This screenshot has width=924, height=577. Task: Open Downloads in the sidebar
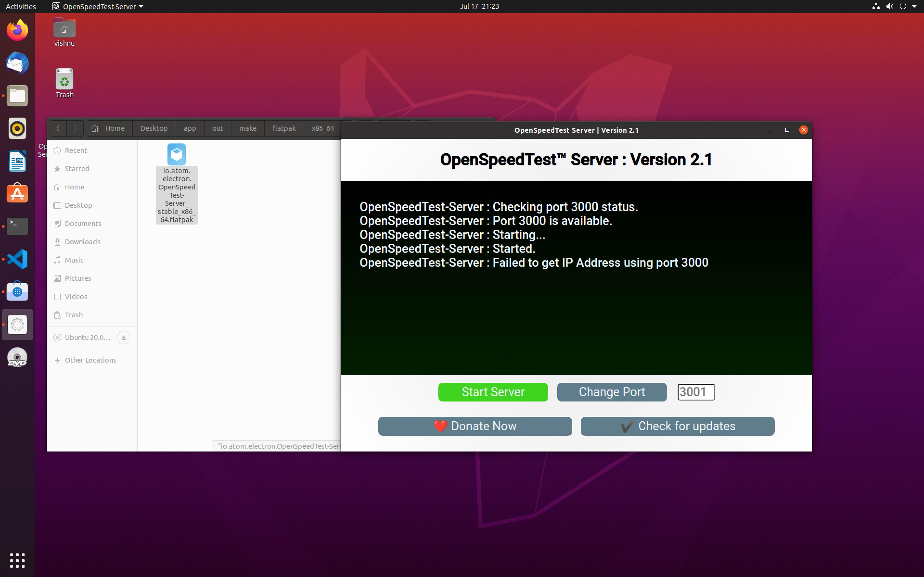pos(83,242)
